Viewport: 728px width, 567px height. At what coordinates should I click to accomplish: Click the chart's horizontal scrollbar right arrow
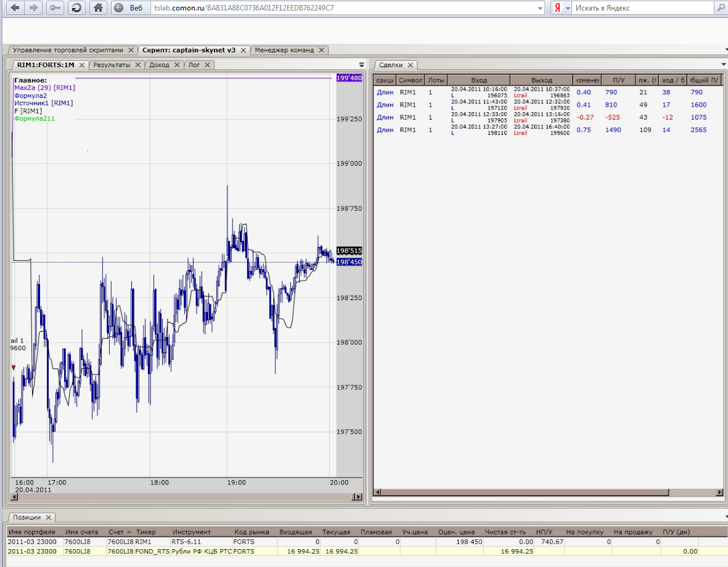point(356,497)
